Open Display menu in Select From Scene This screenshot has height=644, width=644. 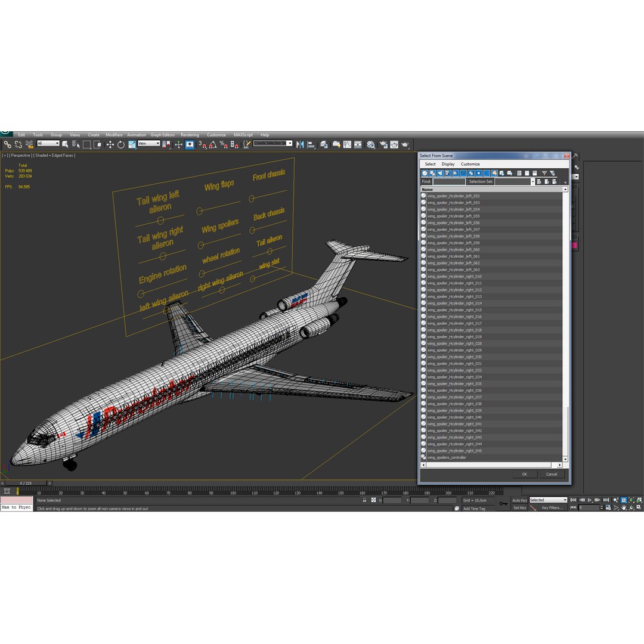448,164
